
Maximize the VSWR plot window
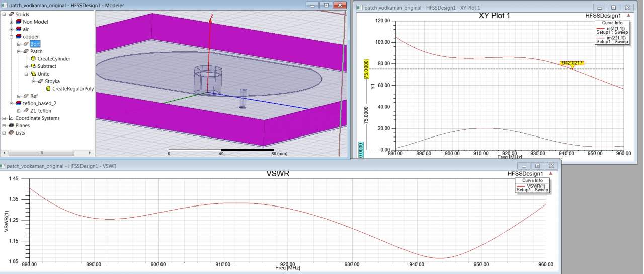[538, 166]
